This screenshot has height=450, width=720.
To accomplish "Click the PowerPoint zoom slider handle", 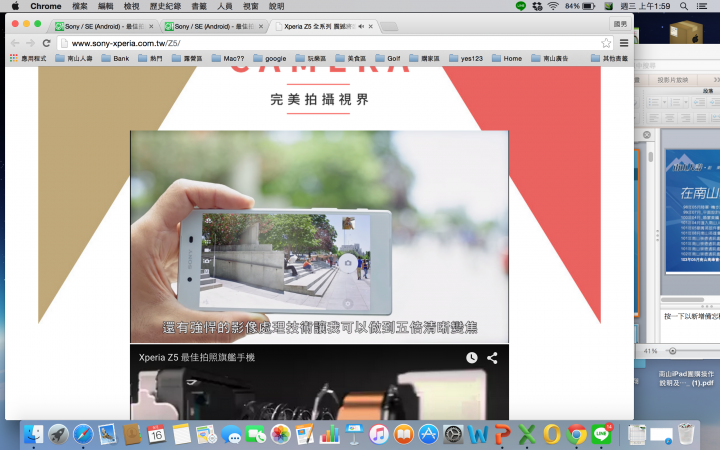I will click(x=672, y=351).
